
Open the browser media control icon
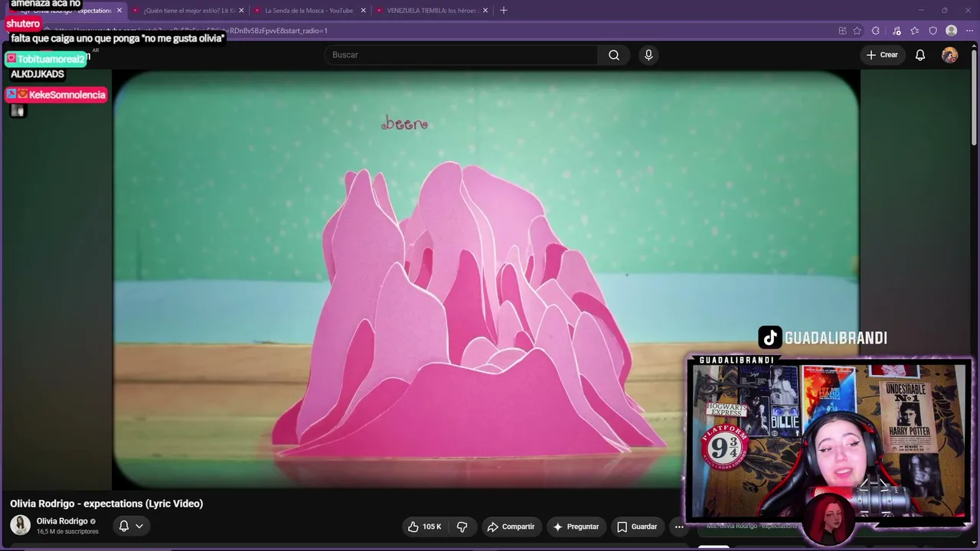point(896,31)
